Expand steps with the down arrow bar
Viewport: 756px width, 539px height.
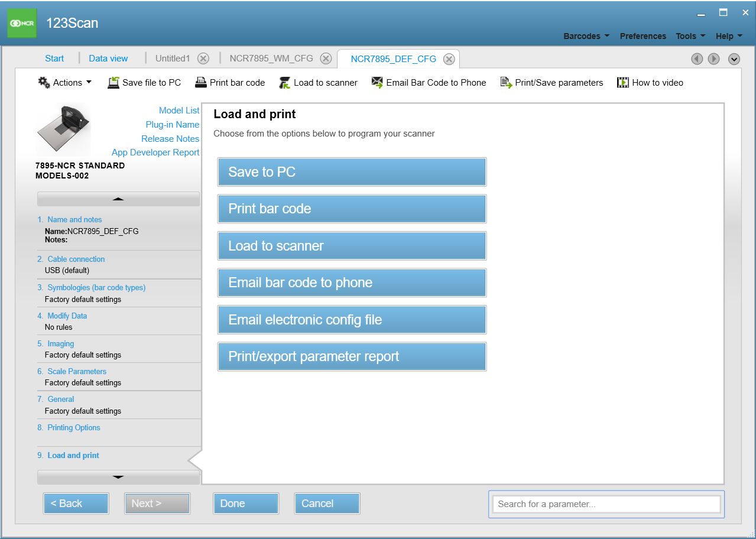pos(118,477)
